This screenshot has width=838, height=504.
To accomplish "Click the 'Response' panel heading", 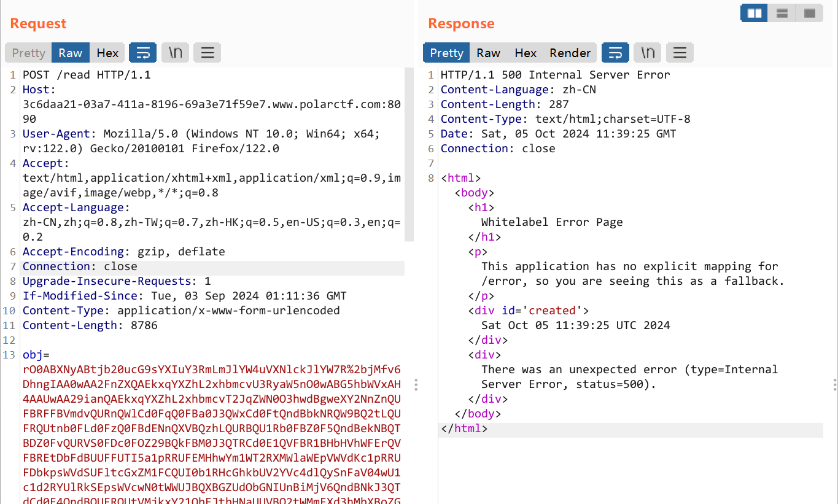I will click(x=461, y=23).
